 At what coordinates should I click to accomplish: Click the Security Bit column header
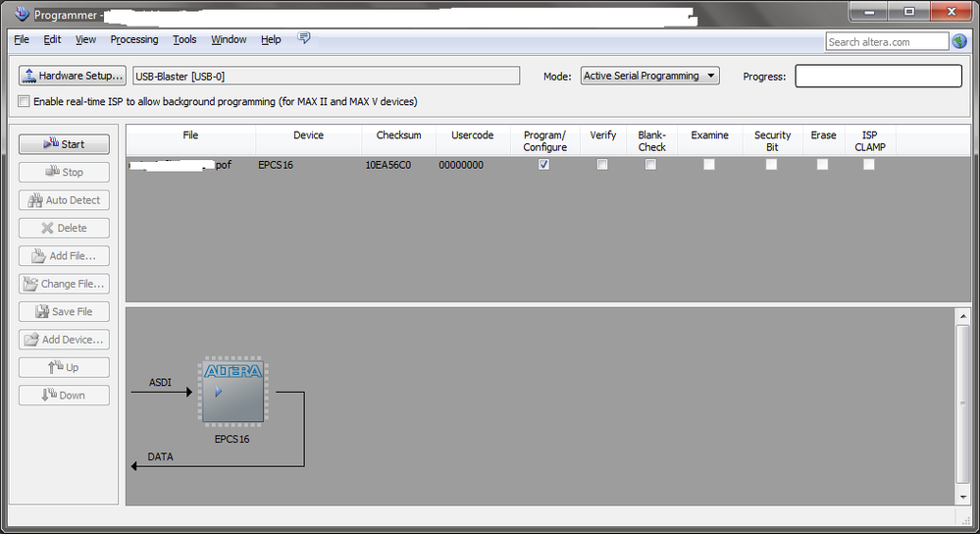pos(772,140)
